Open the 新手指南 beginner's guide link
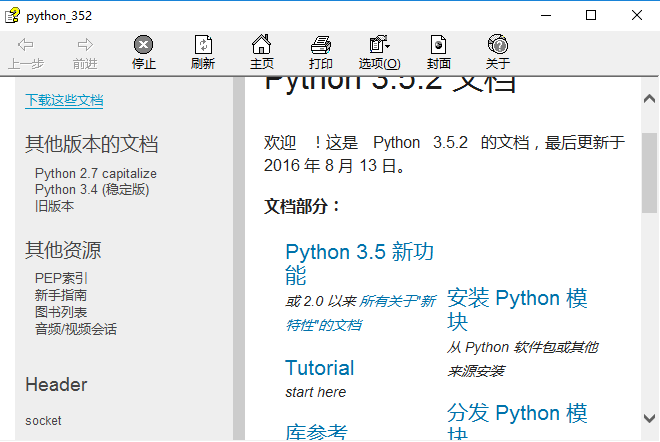This screenshot has height=442, width=660. click(x=60, y=295)
